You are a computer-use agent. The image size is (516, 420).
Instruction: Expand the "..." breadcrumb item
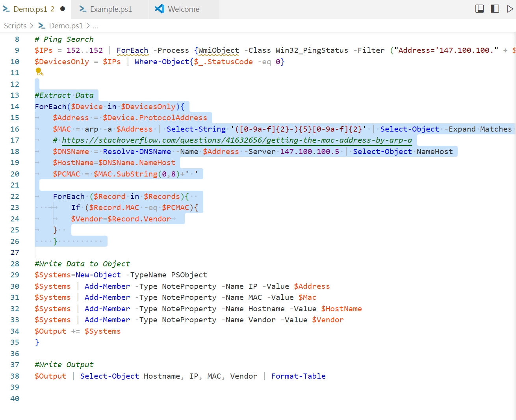click(x=95, y=26)
